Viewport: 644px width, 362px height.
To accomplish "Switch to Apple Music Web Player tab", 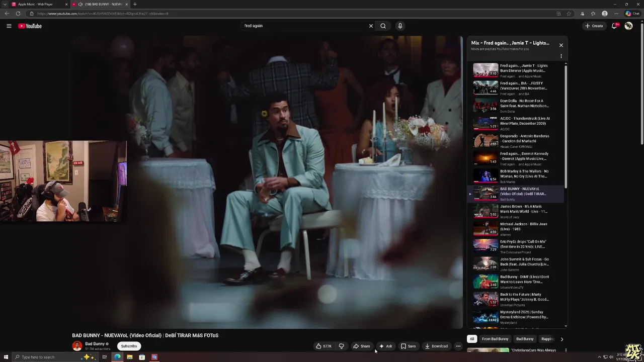I will pos(38,4).
